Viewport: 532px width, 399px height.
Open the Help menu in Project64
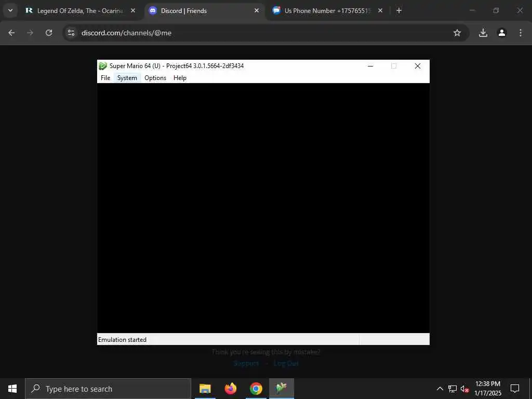[x=180, y=78]
